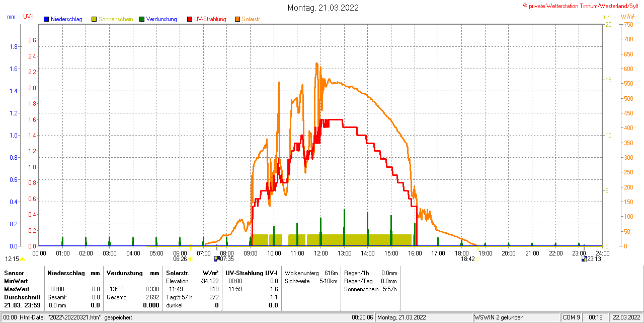Click the sunset marker beside 18:42
This screenshot has height=323, width=644.
pyautogui.click(x=478, y=259)
